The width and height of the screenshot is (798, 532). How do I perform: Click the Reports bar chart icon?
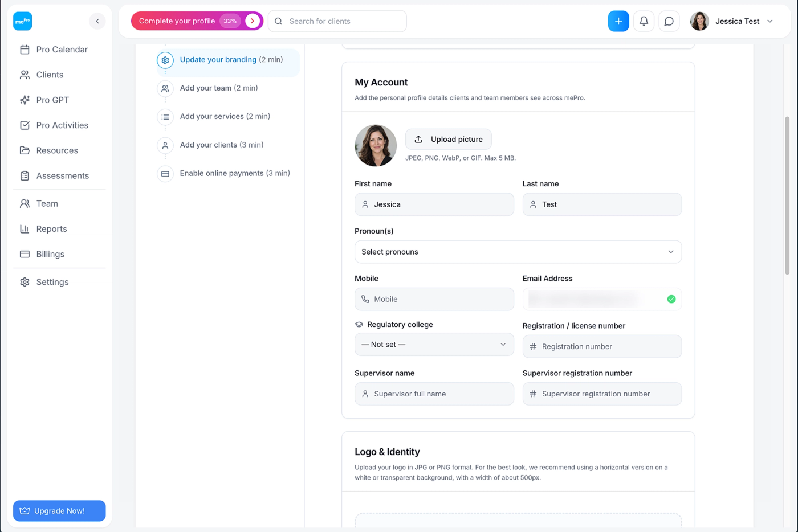[25, 229]
